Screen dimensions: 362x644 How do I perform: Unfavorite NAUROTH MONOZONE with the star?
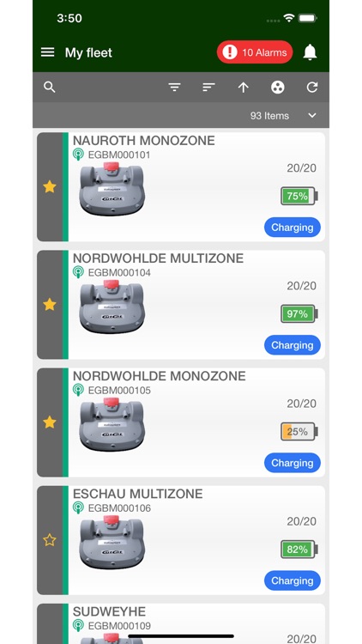pyautogui.click(x=50, y=187)
